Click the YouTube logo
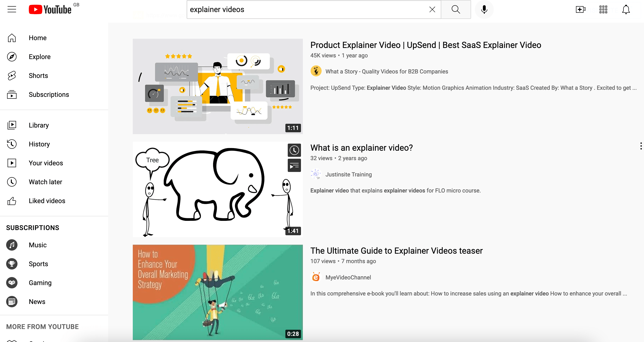Viewport: 644px width, 342px height. (50, 9)
